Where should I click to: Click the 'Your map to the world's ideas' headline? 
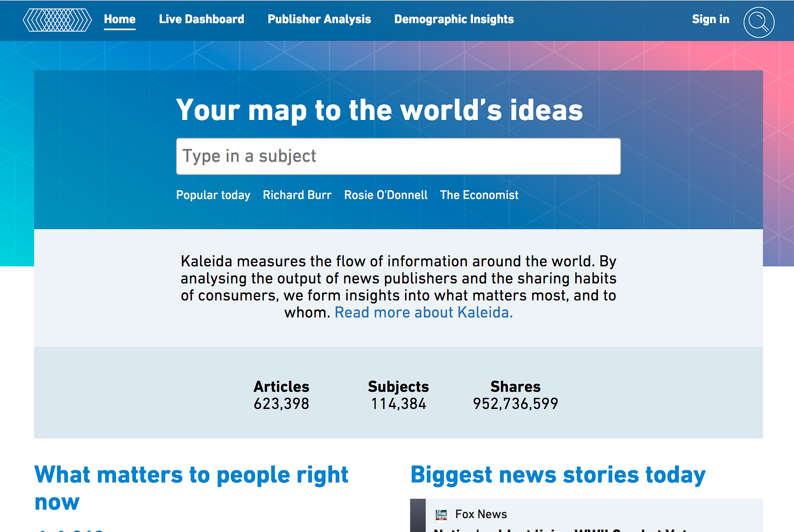coord(380,110)
